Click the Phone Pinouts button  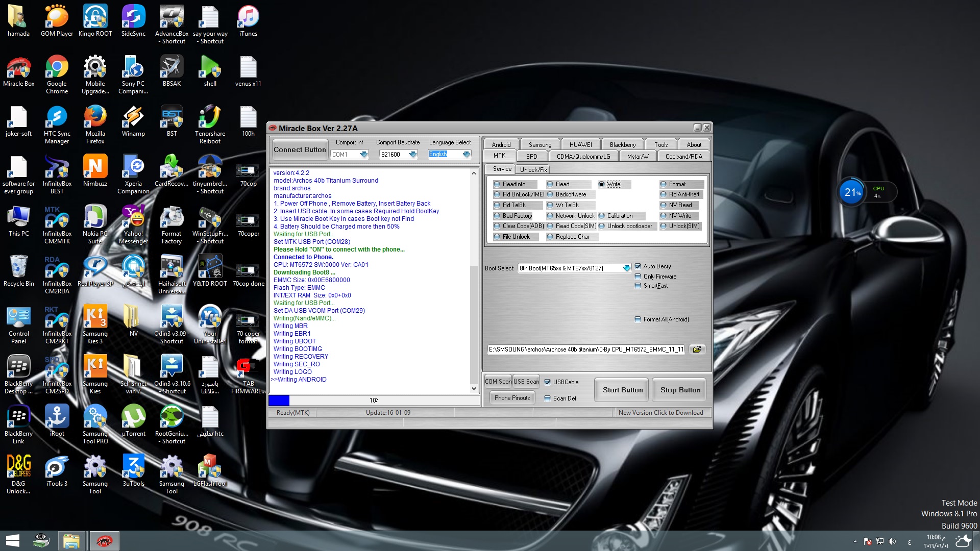click(x=512, y=398)
